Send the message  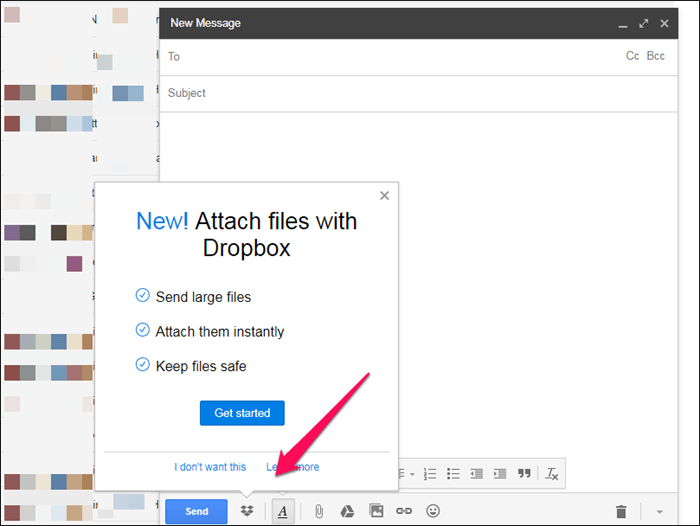click(x=196, y=511)
